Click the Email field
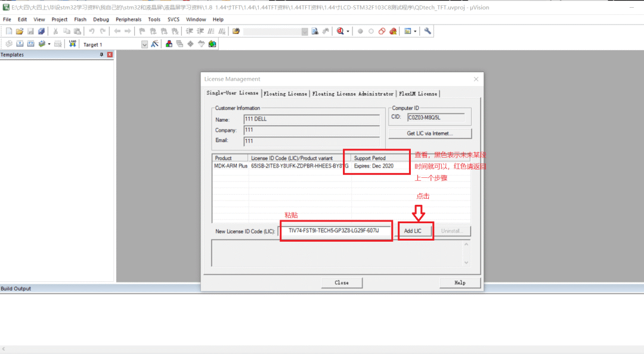Screen dimensions: 644x354 pos(311,141)
